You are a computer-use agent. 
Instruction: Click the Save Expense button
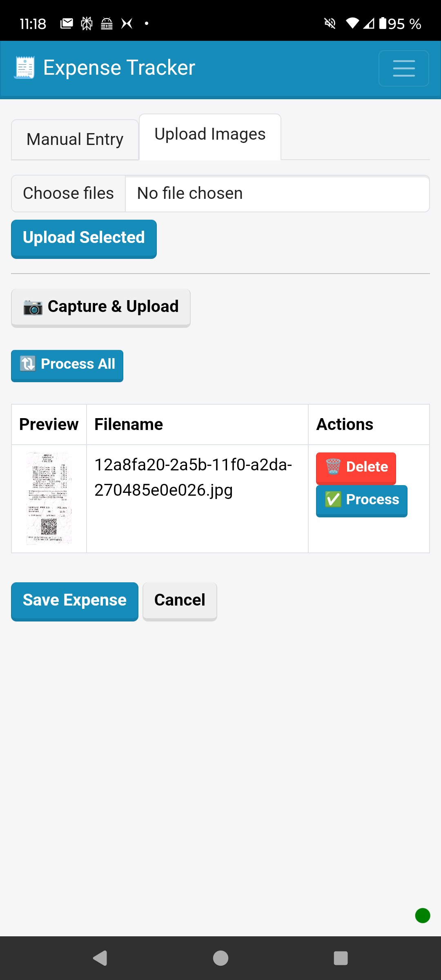(75, 601)
